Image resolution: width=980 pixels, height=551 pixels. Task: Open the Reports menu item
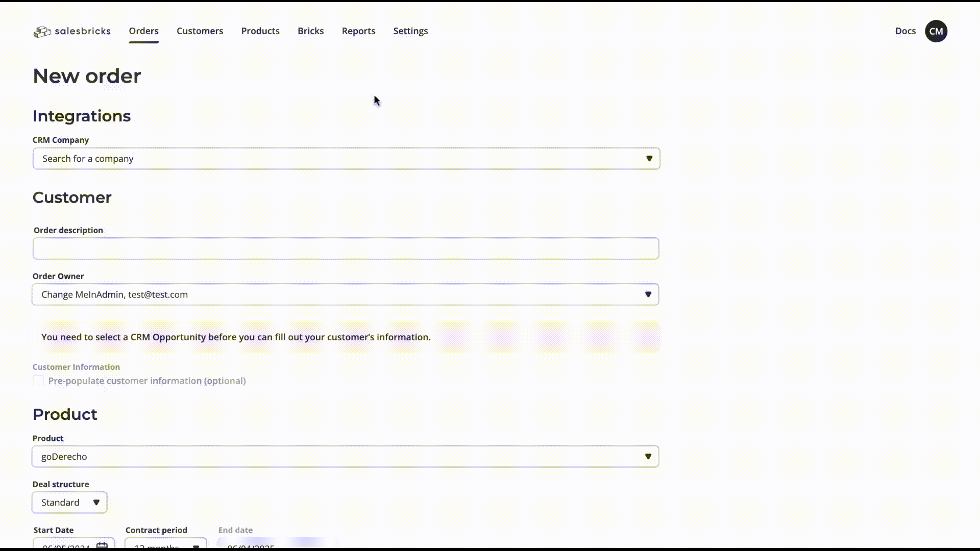click(358, 31)
